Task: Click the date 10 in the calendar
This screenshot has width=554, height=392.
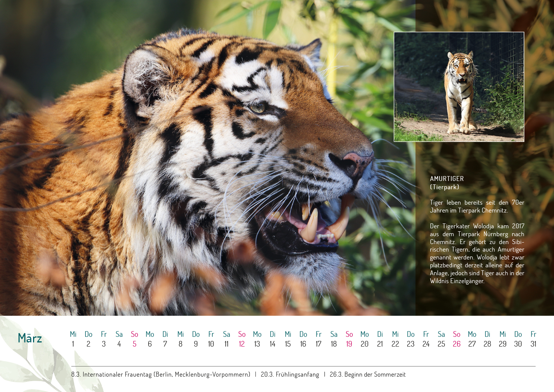Action: [211, 344]
